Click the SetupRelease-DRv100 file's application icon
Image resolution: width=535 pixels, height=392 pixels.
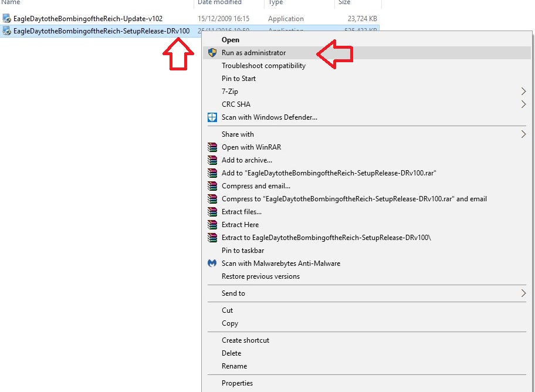coord(6,31)
